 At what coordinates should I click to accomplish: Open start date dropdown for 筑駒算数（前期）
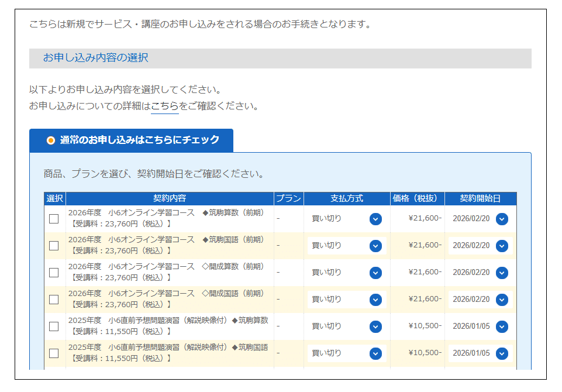502,219
